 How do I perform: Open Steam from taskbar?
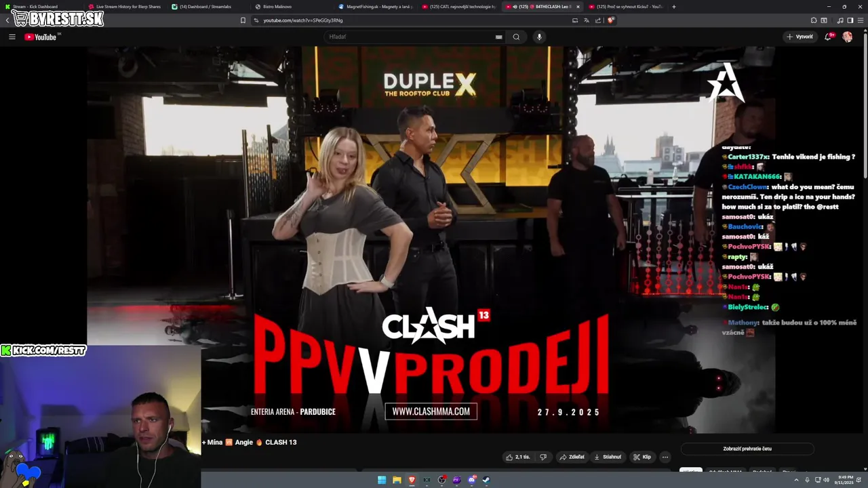point(486,480)
